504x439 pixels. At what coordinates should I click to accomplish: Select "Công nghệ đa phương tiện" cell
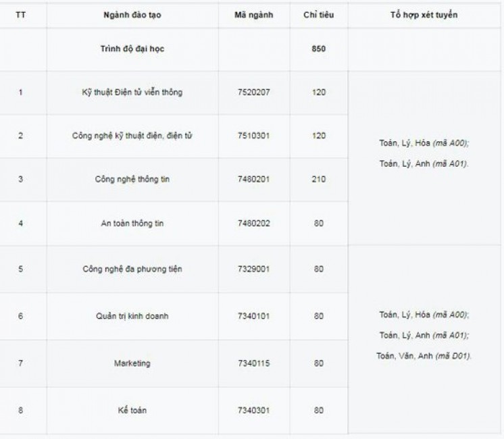click(132, 269)
